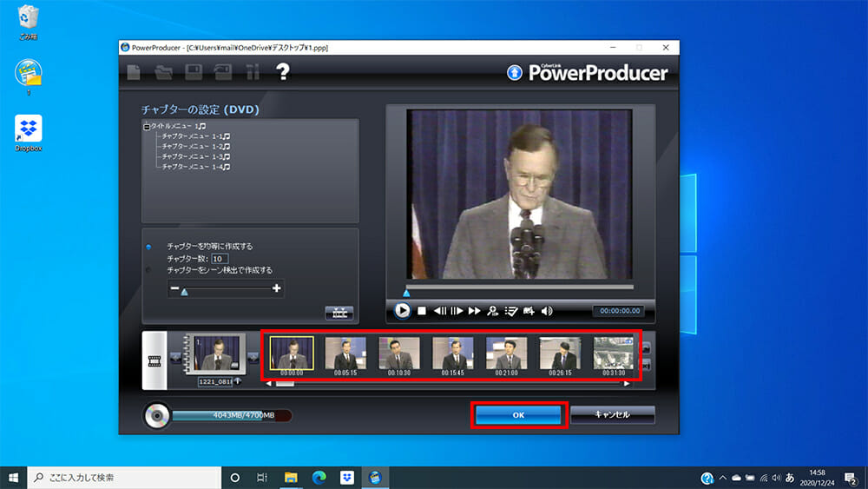Viewport: 868px width, 489px height.
Task: Select the create chapters evenly radio option
Action: 149,247
